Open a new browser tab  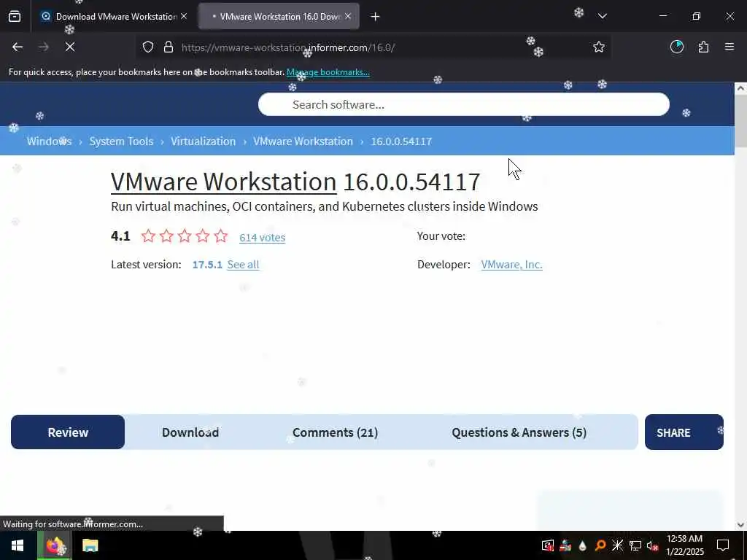[x=376, y=17]
